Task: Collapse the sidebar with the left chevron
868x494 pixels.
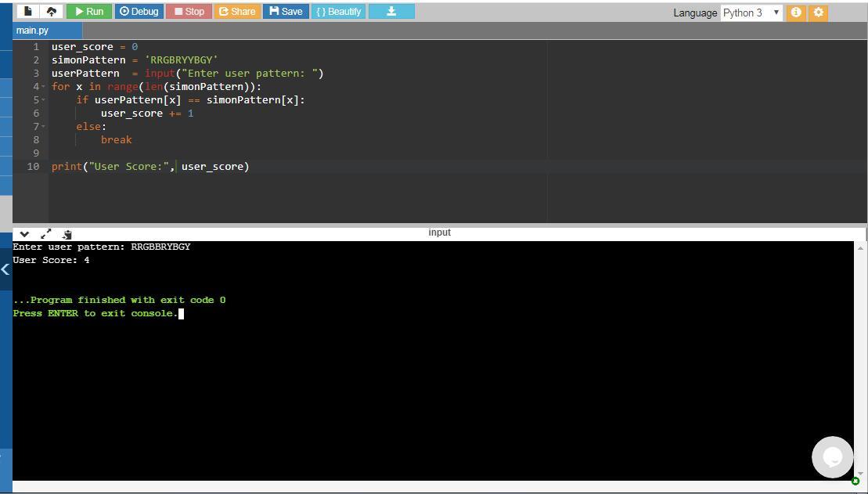Action: tap(5, 270)
